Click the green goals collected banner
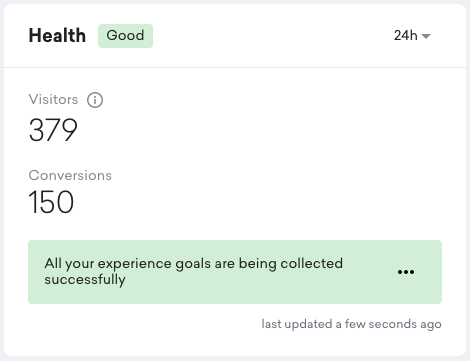Image resolution: width=470 pixels, height=361 pixels. (x=235, y=272)
